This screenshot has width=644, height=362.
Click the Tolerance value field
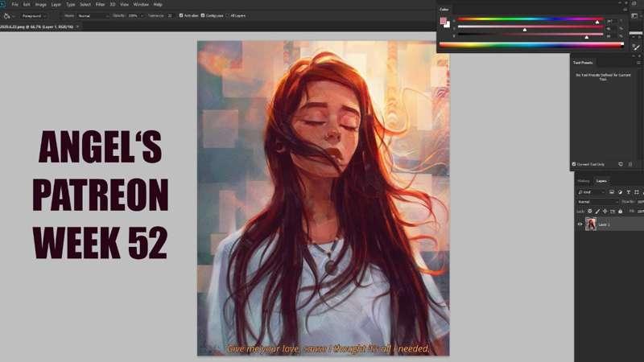coord(170,16)
